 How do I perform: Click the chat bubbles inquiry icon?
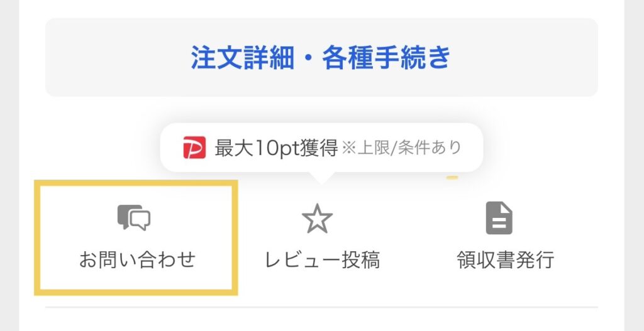(134, 218)
